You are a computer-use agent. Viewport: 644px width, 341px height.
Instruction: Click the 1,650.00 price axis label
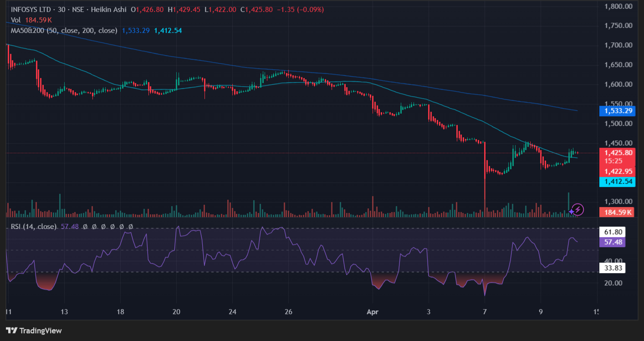pyautogui.click(x=618, y=65)
